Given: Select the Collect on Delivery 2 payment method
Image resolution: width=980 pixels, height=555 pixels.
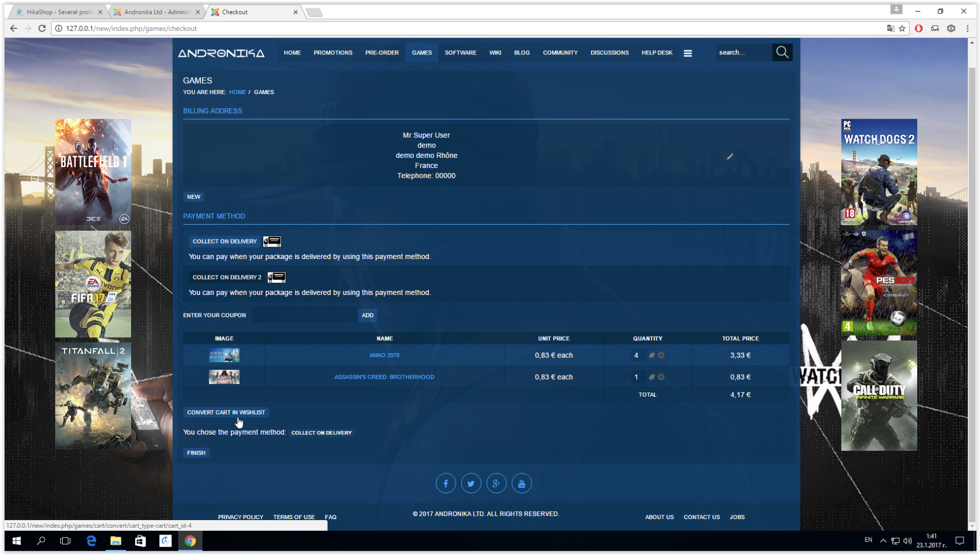Looking at the screenshot, I should coord(227,277).
